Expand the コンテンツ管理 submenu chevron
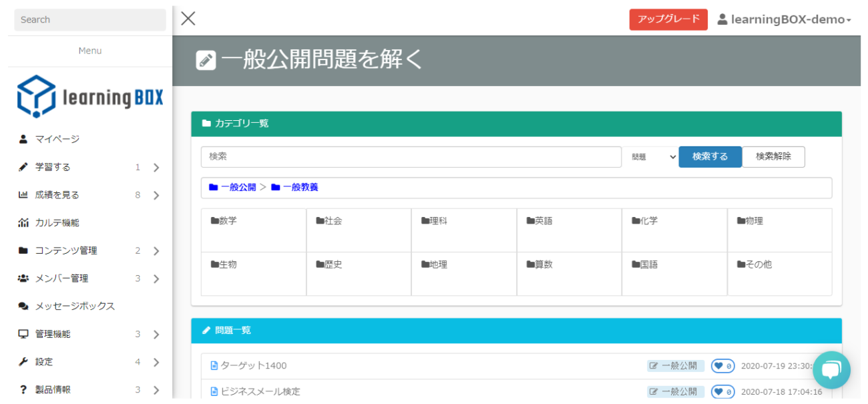Viewport: 868px width, 404px height. click(x=156, y=251)
